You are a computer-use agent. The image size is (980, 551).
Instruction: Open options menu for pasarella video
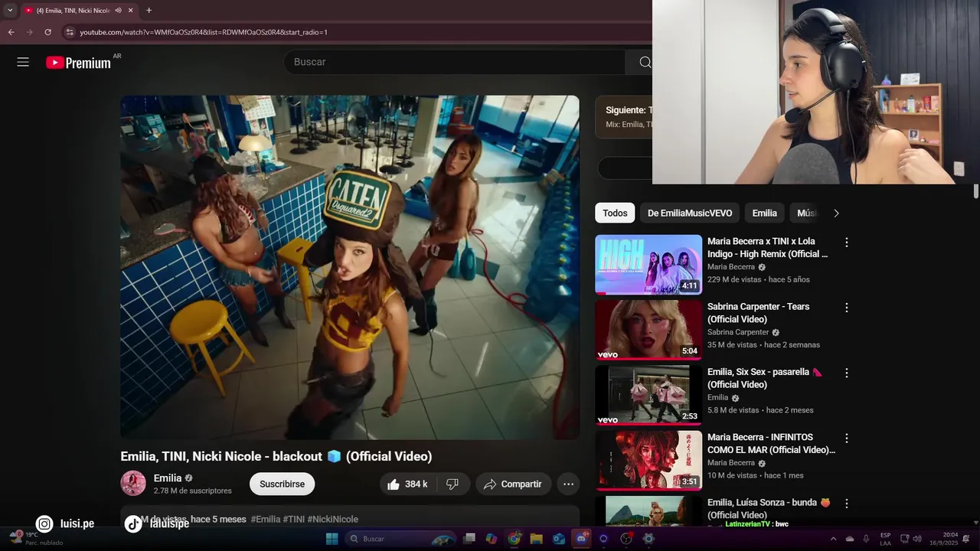tap(847, 373)
